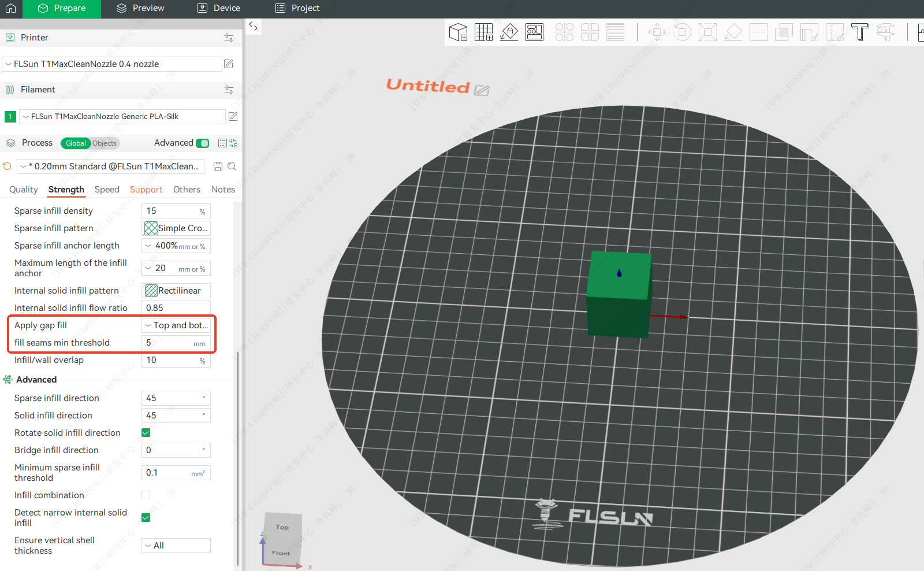
Task: Uncheck Detect narrow internal solid infill
Action: click(x=146, y=518)
